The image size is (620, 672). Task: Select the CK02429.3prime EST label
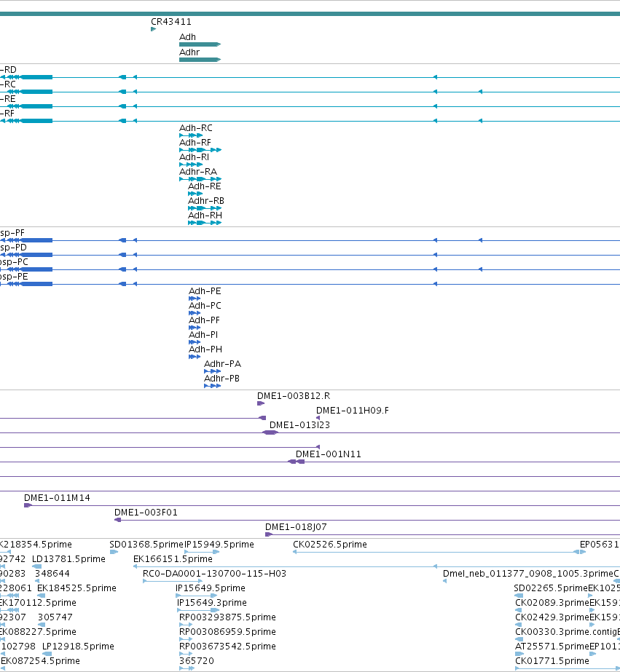552,617
